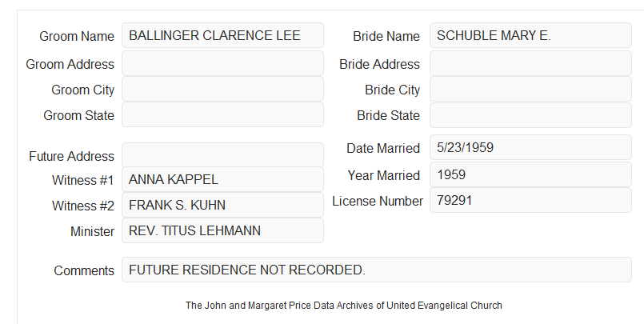644x324 pixels.
Task: Select the Groom City input box
Action: pos(222,89)
